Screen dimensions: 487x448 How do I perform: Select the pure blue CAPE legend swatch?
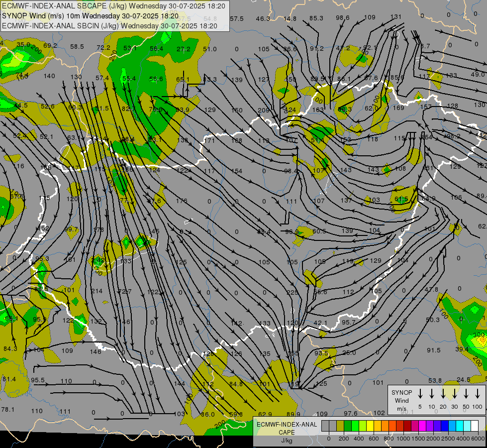[x=444, y=426]
